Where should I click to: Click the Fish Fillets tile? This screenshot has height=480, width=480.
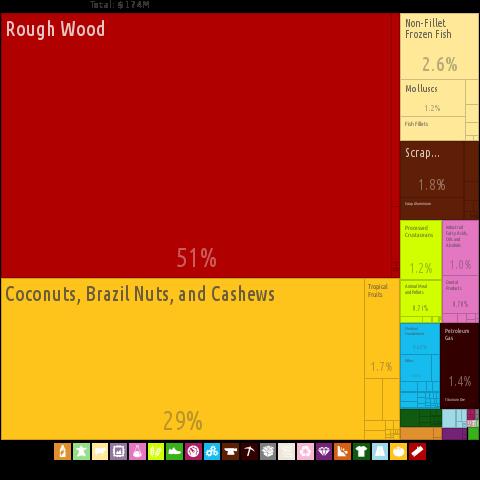[432, 128]
